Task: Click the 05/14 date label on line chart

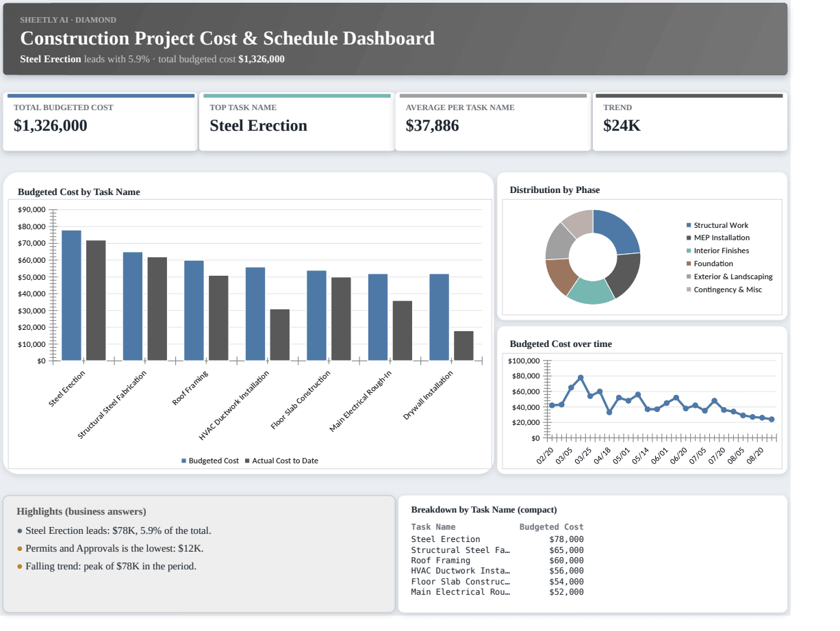Action: (x=640, y=456)
